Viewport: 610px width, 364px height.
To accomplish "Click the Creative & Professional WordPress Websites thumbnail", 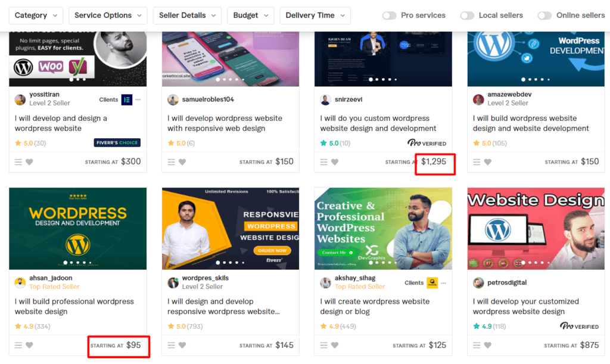I will point(383,229).
